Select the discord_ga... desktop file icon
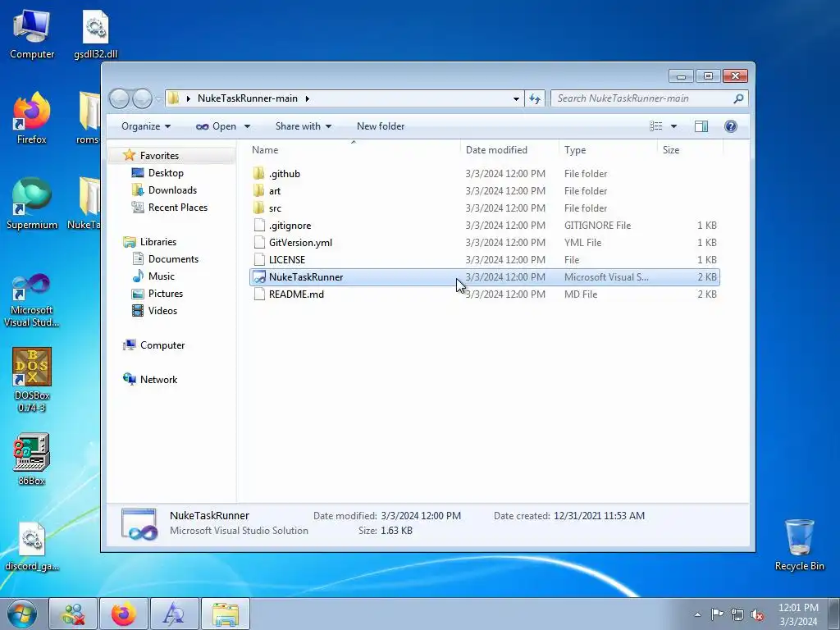 (32, 546)
